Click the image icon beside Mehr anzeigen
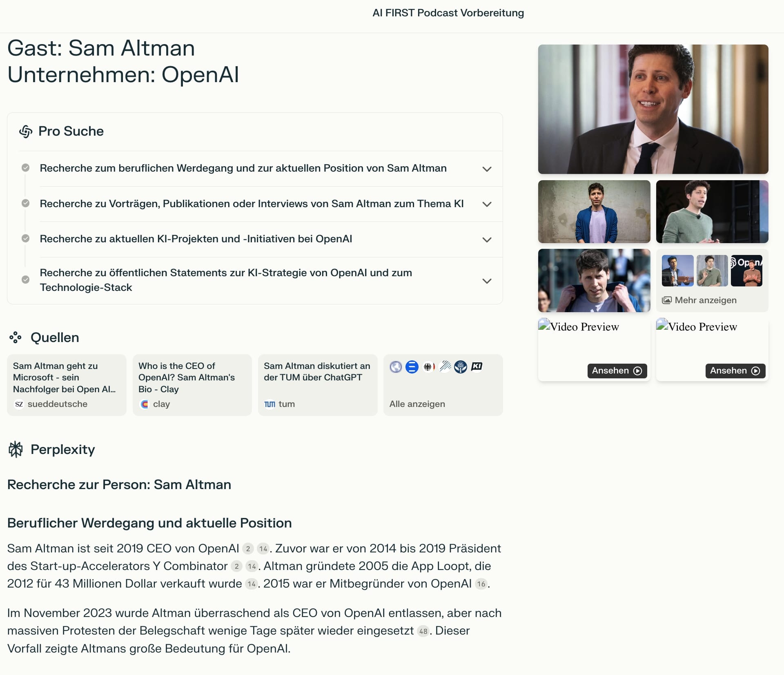Screen dimensions: 784x675 pos(666,300)
